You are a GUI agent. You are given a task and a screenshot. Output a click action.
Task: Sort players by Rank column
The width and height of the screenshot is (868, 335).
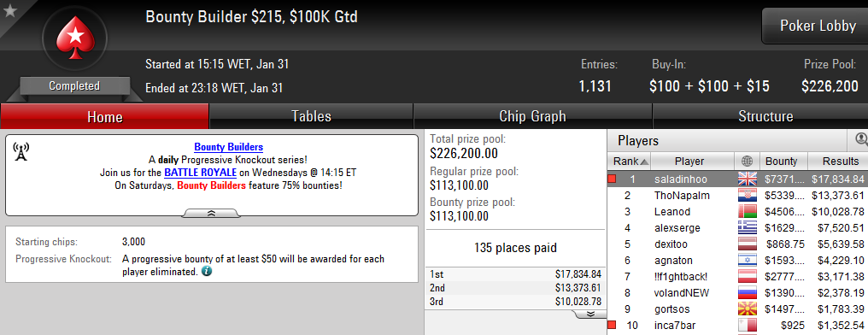tap(629, 162)
